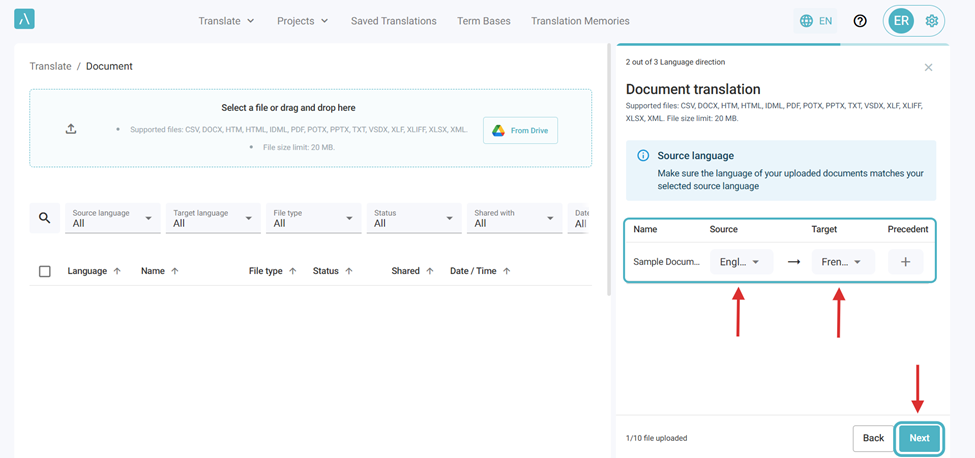Change the French target language dropdown
975x458 pixels.
tap(843, 262)
